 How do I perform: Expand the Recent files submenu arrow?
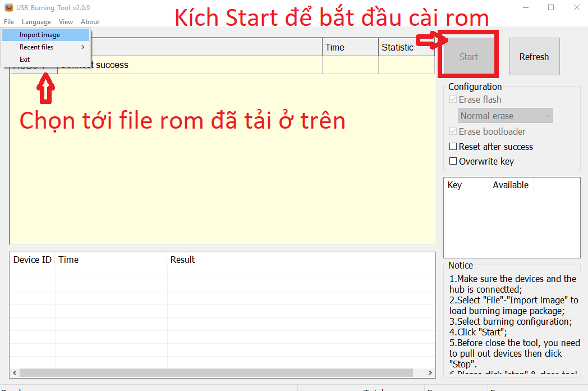[83, 47]
